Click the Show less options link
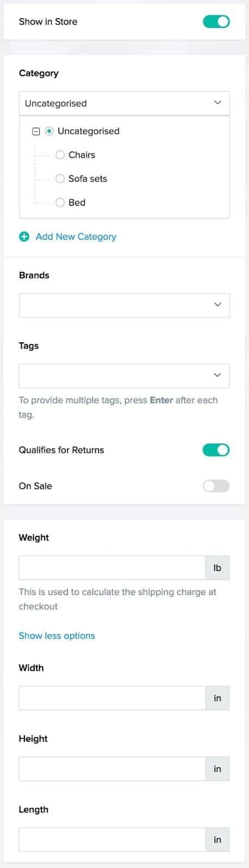 [57, 636]
